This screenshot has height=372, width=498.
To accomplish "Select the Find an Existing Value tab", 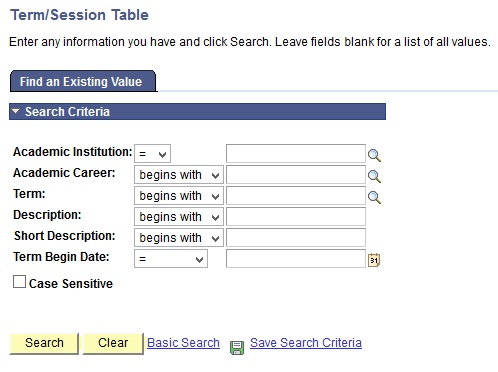I will (83, 81).
